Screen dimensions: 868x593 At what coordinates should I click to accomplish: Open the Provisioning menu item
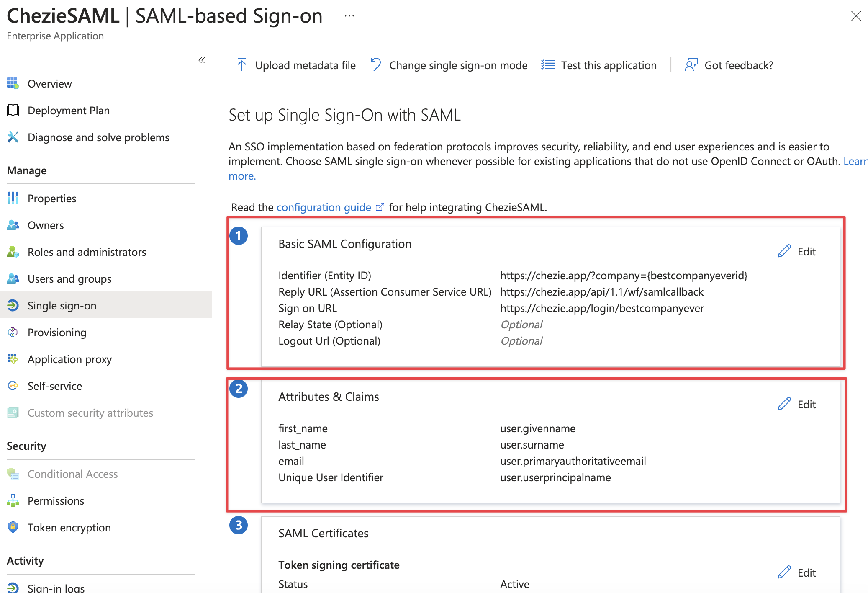tap(57, 333)
